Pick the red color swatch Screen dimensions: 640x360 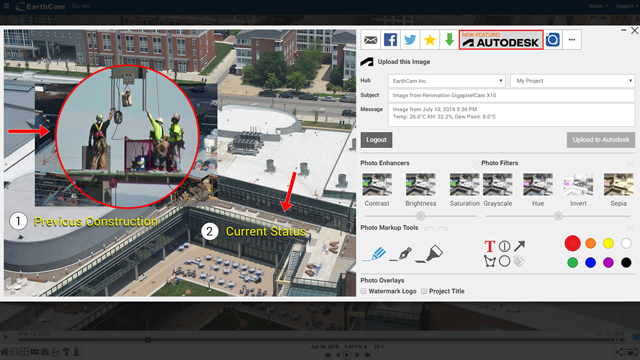pos(572,243)
